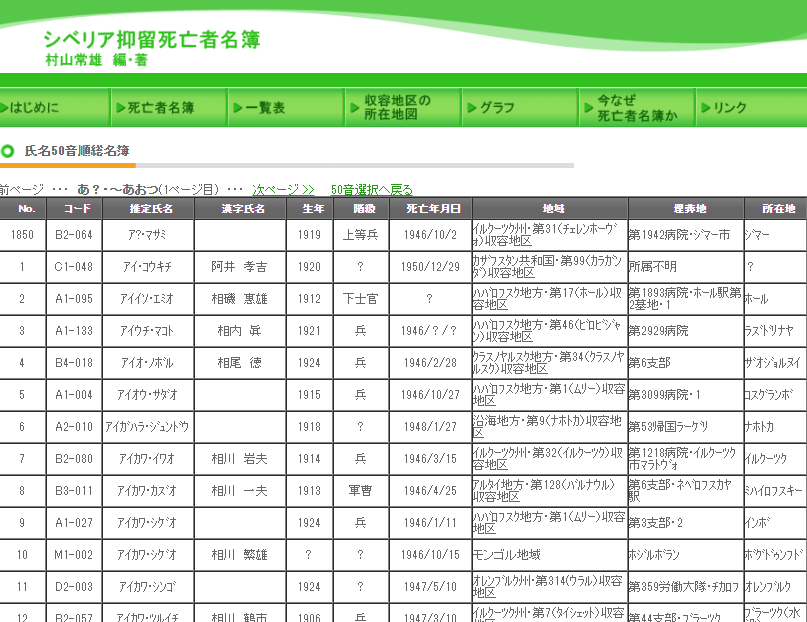Select death date 1946/10/27
Screen dimensions: 807x622
point(430,395)
